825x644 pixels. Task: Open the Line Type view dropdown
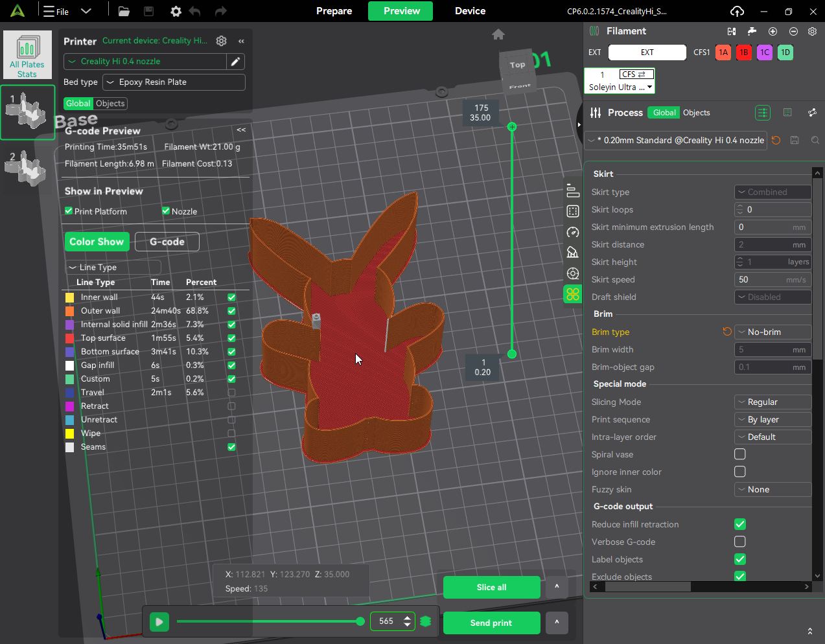coord(113,267)
